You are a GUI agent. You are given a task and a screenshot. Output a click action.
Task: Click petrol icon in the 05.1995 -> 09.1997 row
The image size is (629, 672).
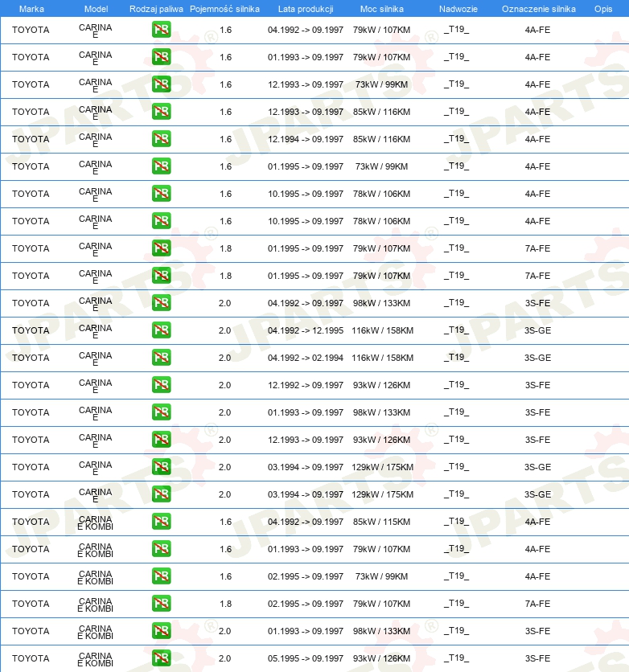pyautogui.click(x=161, y=658)
